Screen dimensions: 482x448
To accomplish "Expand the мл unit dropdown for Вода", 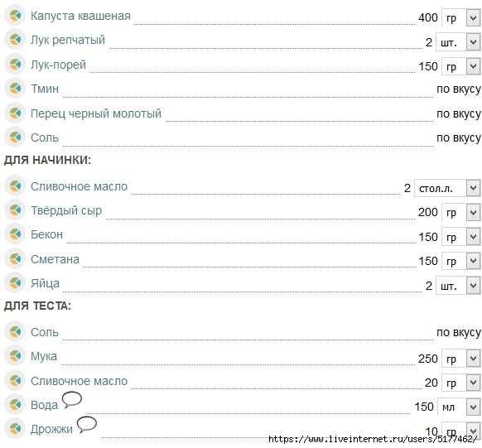I will [459, 407].
